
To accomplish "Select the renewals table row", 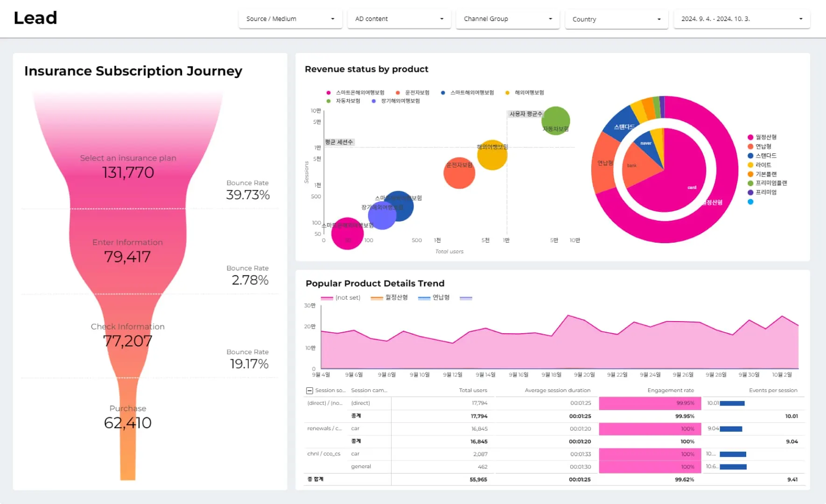I will 554,429.
